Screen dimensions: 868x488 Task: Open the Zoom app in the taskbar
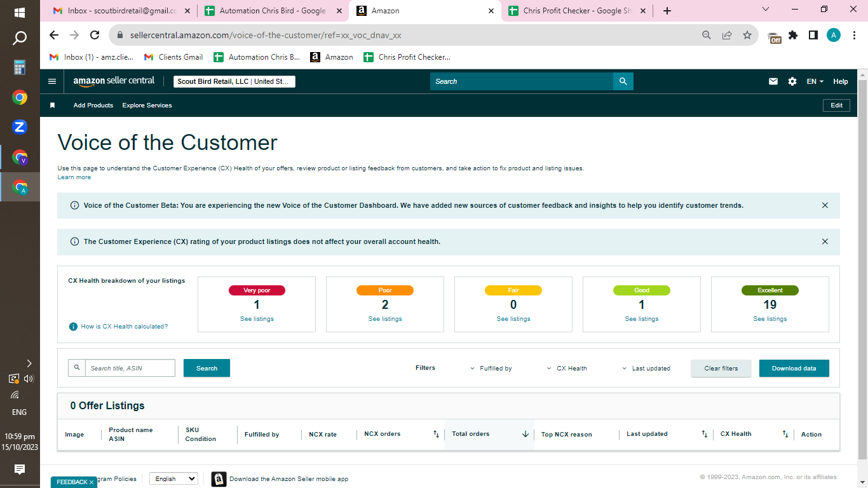(x=20, y=127)
